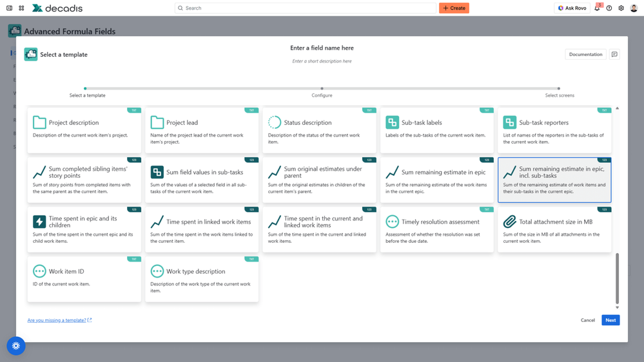Click the Work type description dots icon
This screenshot has height=362, width=644.
point(157,271)
